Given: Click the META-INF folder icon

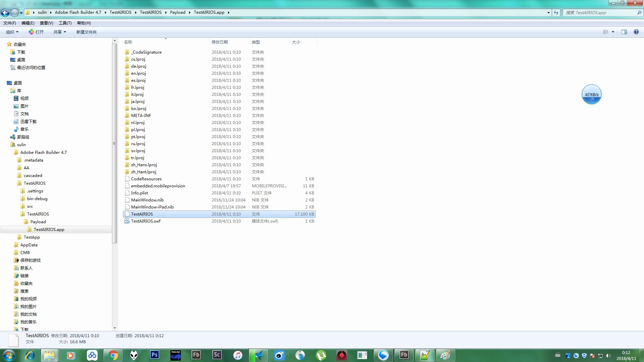Looking at the screenshot, I should coord(127,115).
